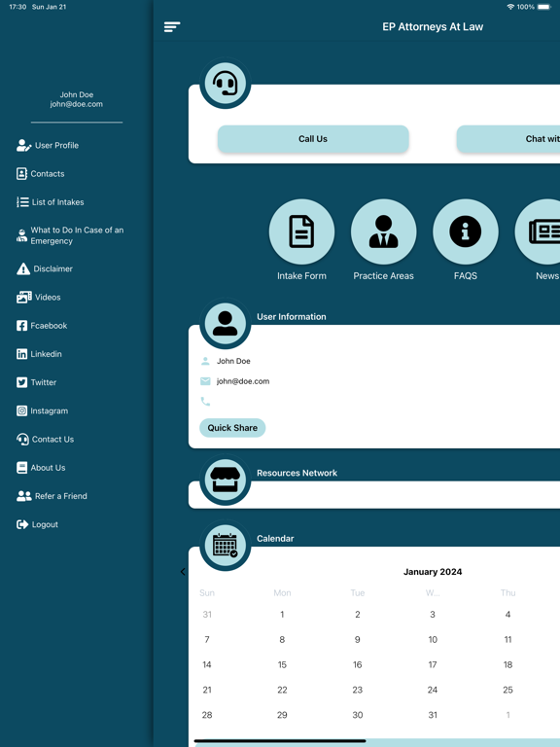Click the Calendar icon with checkmark
This screenshot has height=747, width=560.
click(225, 546)
